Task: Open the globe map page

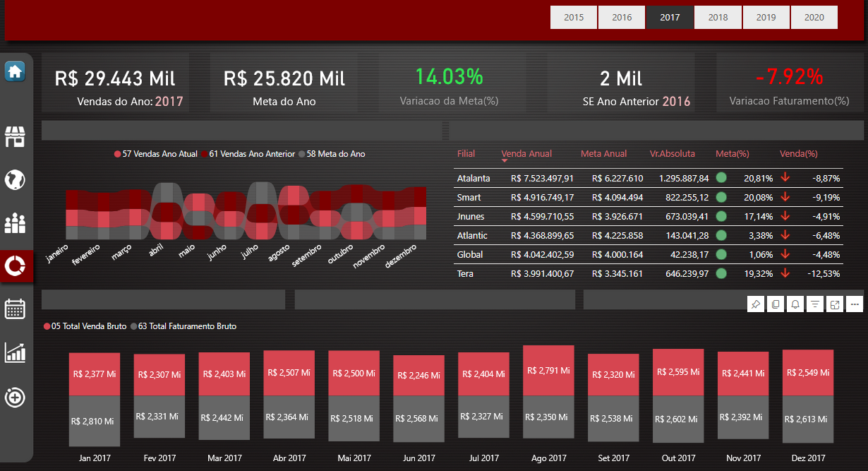Action: pyautogui.click(x=15, y=180)
